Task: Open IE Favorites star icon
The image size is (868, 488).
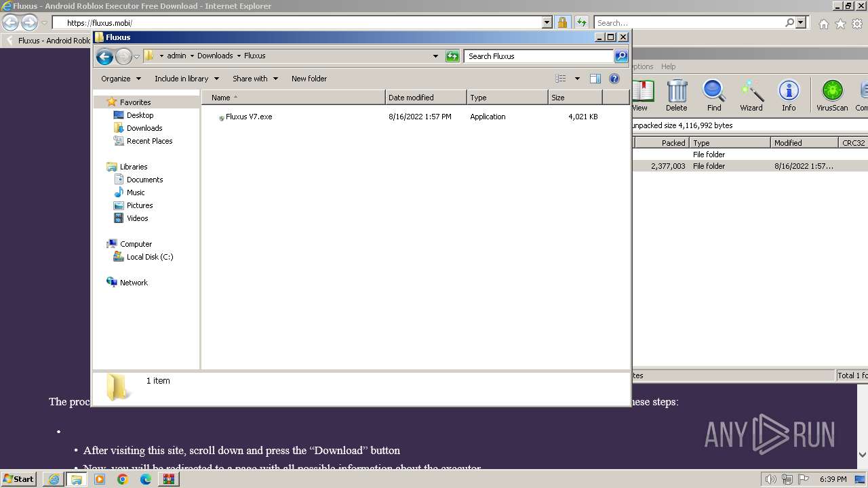Action: coord(840,24)
